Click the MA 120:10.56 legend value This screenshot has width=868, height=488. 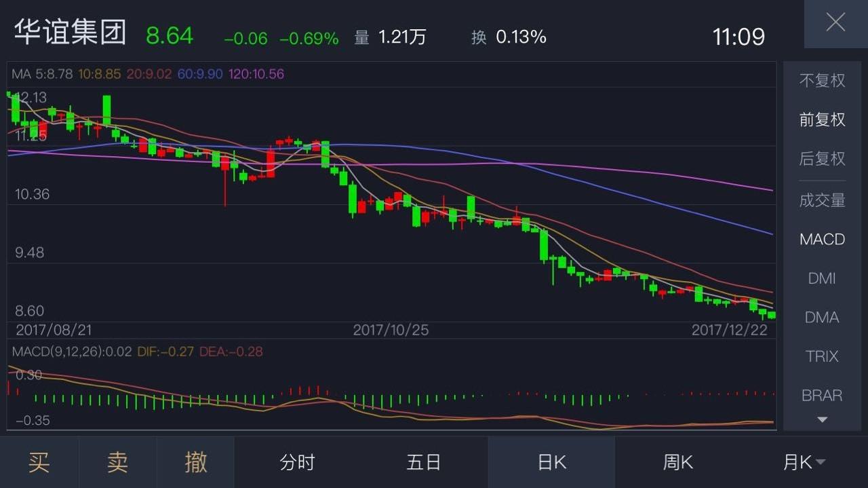coord(256,74)
